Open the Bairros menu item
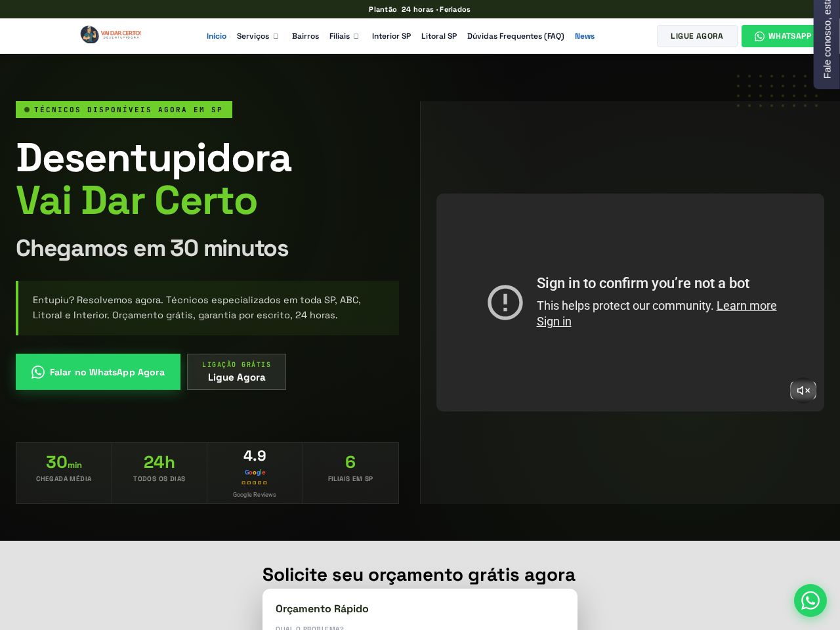The image size is (840, 630). 305,36
